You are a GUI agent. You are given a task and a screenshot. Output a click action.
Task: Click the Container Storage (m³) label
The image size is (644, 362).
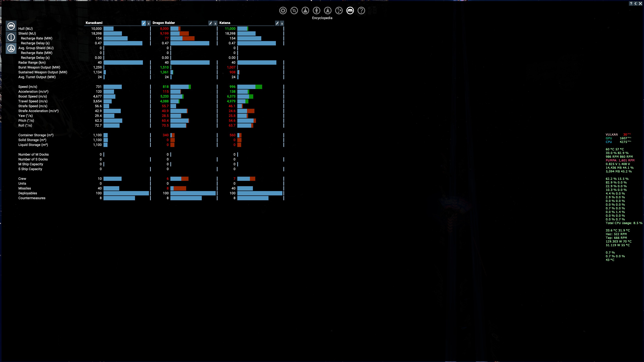pyautogui.click(x=36, y=135)
